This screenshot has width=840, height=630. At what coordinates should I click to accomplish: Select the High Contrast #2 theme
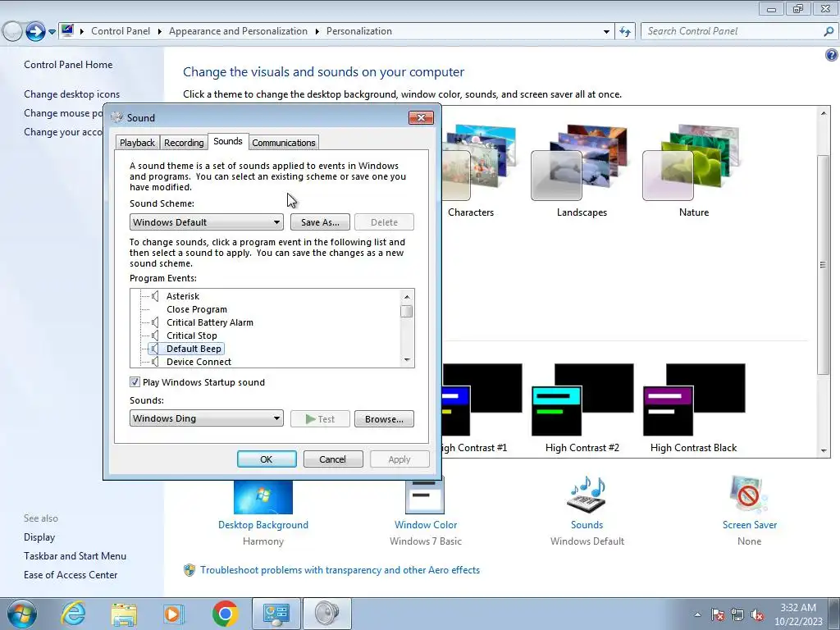582,409
